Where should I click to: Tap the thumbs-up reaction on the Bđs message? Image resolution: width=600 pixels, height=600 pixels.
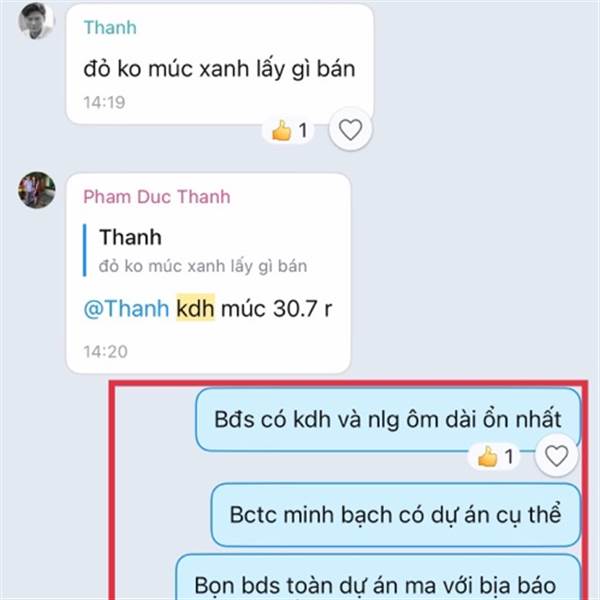pos(494,457)
